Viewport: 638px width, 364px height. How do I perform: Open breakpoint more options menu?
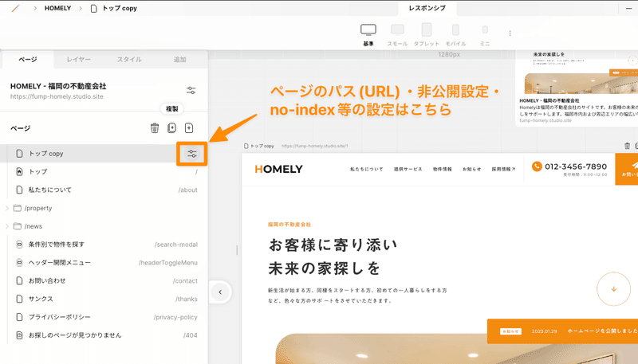pos(510,33)
